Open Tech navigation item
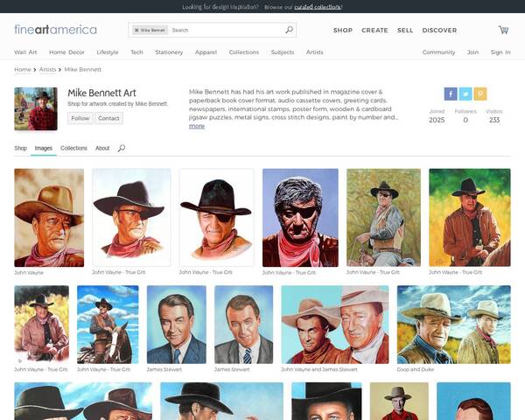 [x=136, y=52]
